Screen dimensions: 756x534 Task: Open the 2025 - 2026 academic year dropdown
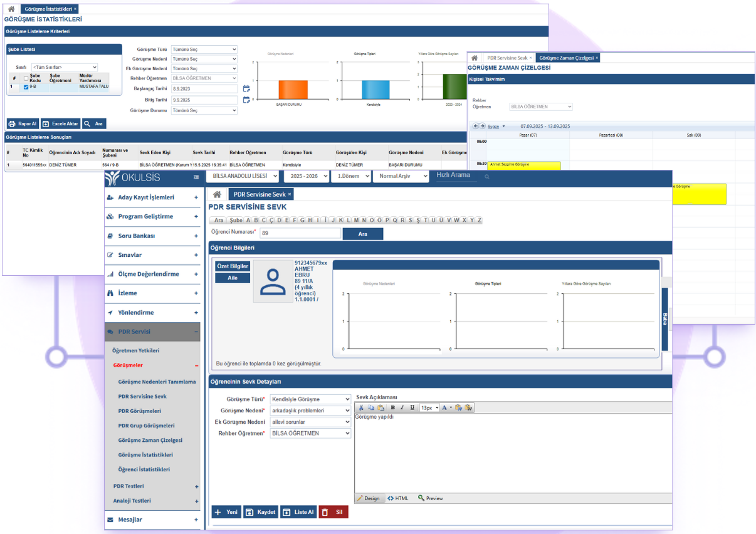pyautogui.click(x=306, y=177)
